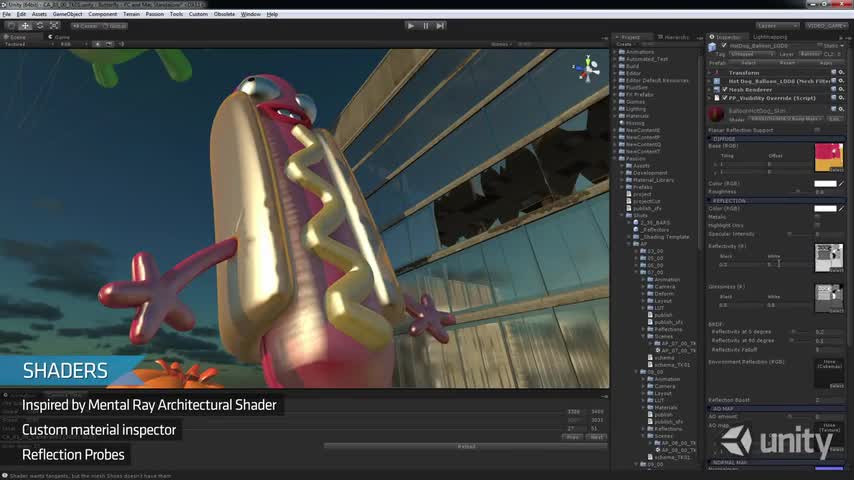Toggle the Mesh Renderer enabled checkbox
The width and height of the screenshot is (854, 480).
[724, 89]
